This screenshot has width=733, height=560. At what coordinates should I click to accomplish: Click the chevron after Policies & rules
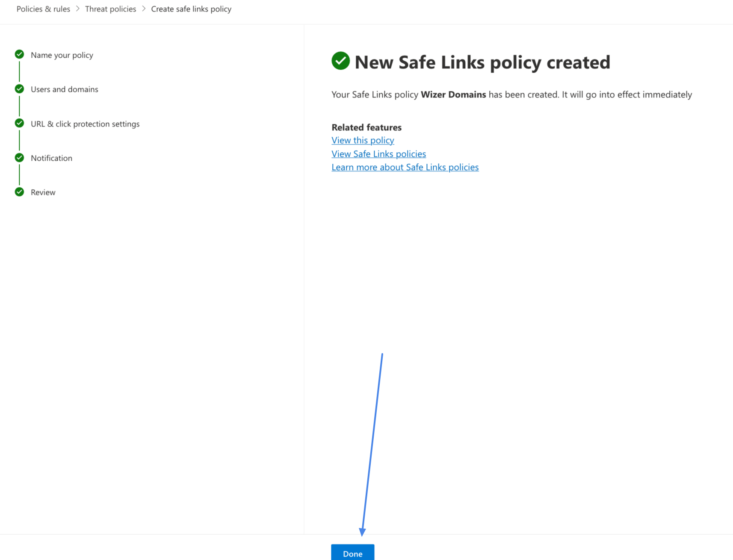[77, 9]
